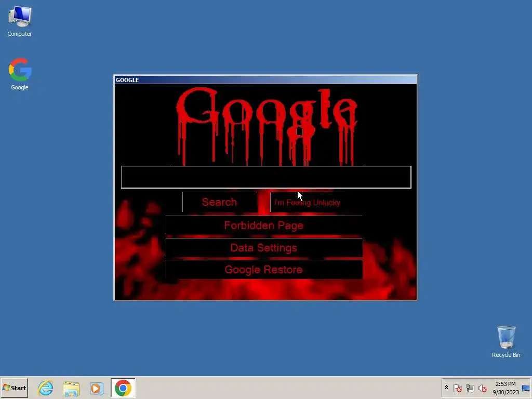Click I'm Feeling Unlucky button

(308, 202)
